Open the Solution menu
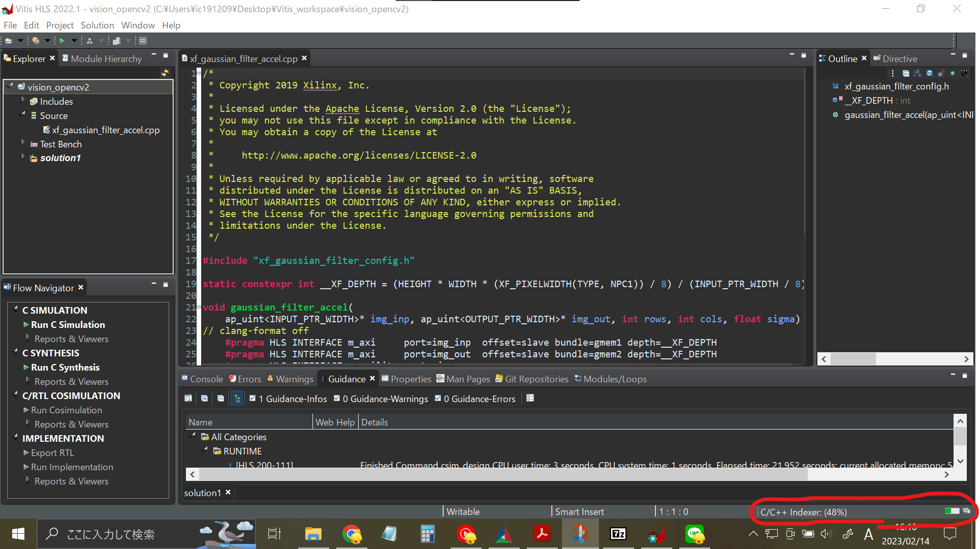The height and width of the screenshot is (549, 980). pyautogui.click(x=97, y=25)
